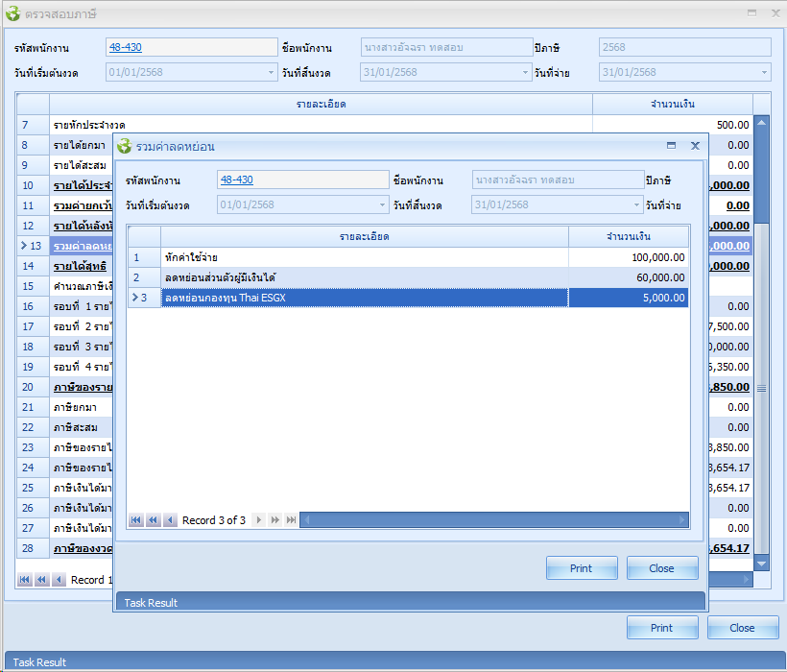The width and height of the screenshot is (787, 672).
Task: Click previous record arrow in deduction dialog navigator
Action: 169,520
